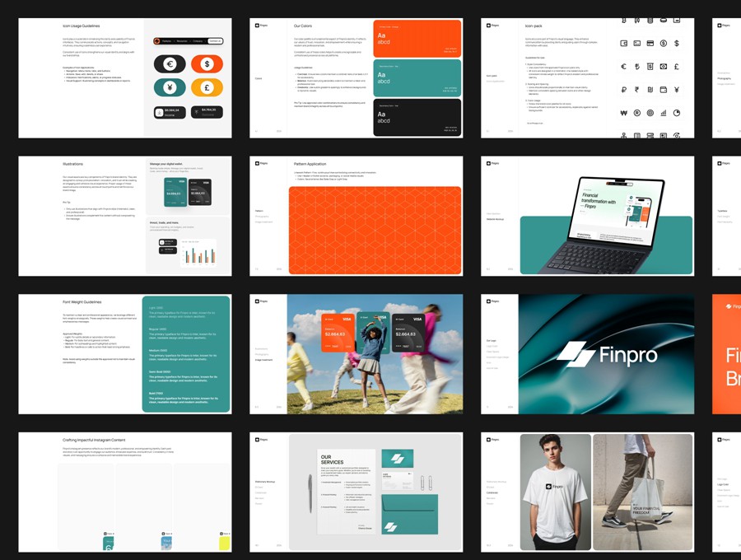Select the orange Aa abcd color swatch
741x560 pixels.
click(416, 37)
